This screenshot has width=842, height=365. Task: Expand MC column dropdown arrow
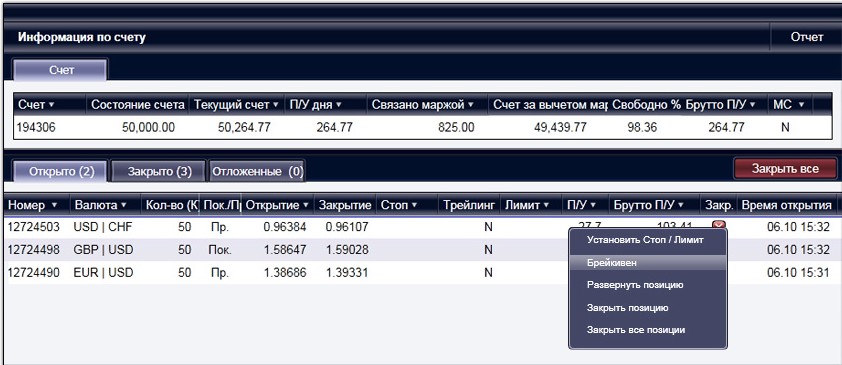point(802,105)
